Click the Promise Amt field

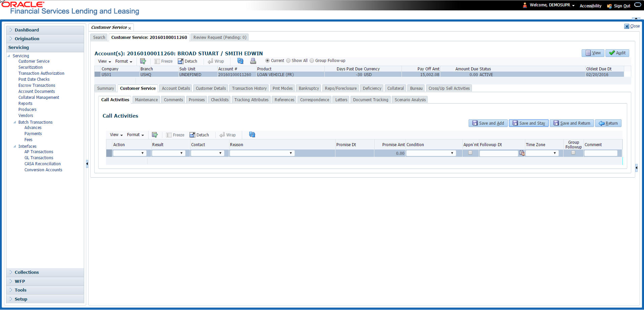[390, 153]
